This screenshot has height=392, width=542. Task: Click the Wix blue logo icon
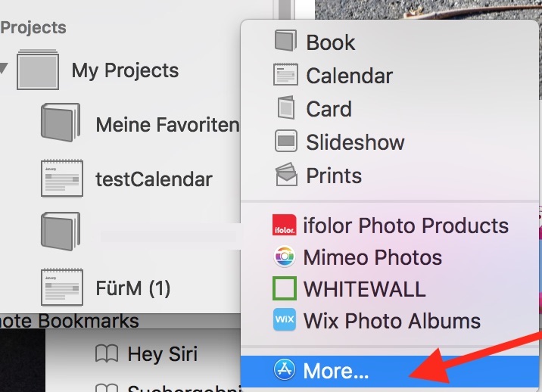[285, 320]
